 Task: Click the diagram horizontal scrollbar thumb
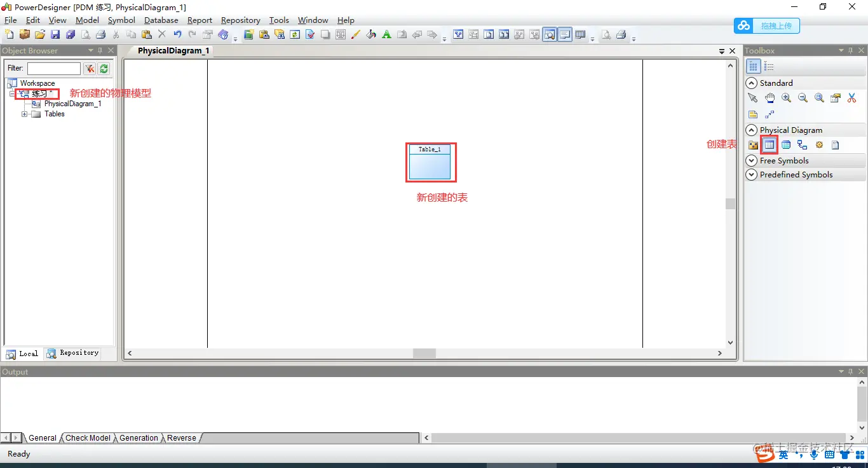pos(424,353)
